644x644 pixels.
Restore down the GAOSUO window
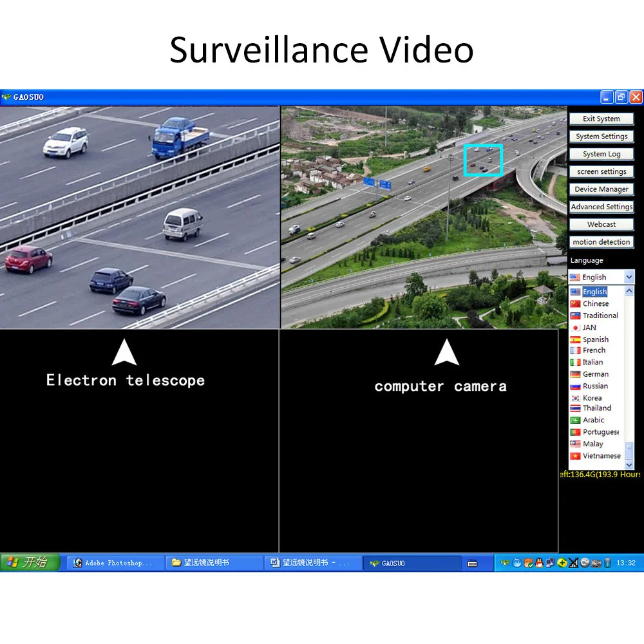click(x=621, y=97)
